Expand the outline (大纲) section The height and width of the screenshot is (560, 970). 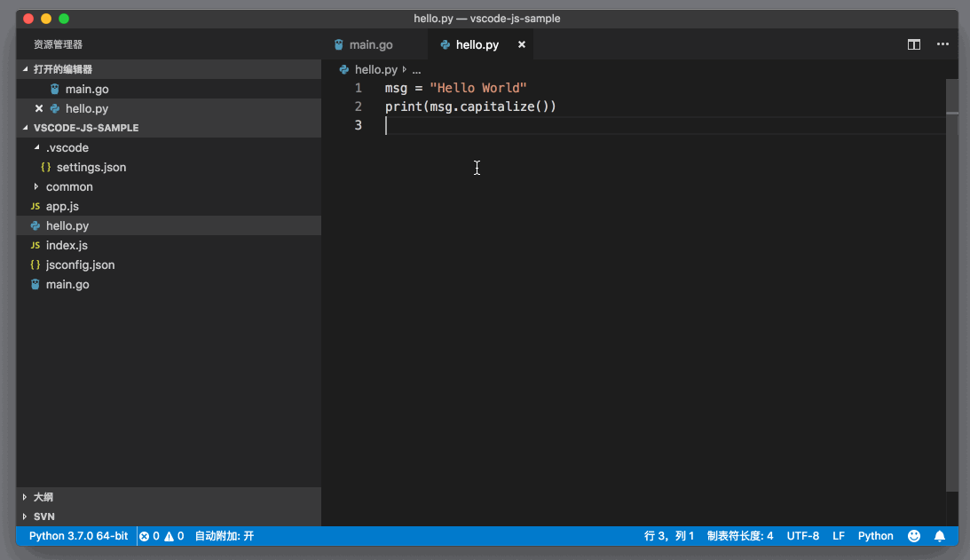[x=43, y=497]
